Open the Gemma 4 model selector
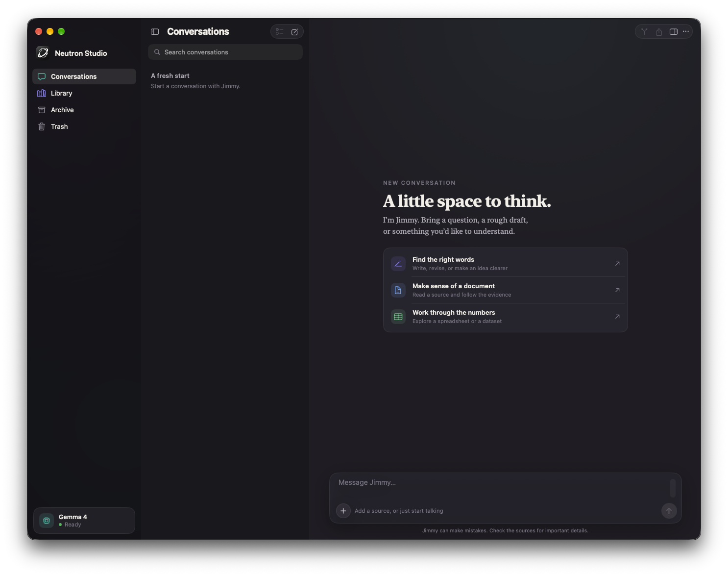This screenshot has width=728, height=576. click(84, 521)
